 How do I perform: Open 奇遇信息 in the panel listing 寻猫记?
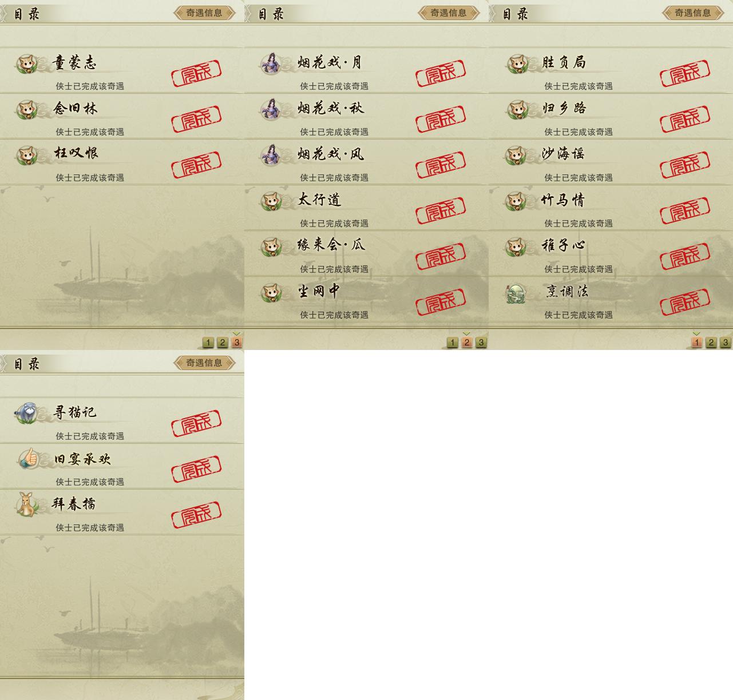coord(205,363)
